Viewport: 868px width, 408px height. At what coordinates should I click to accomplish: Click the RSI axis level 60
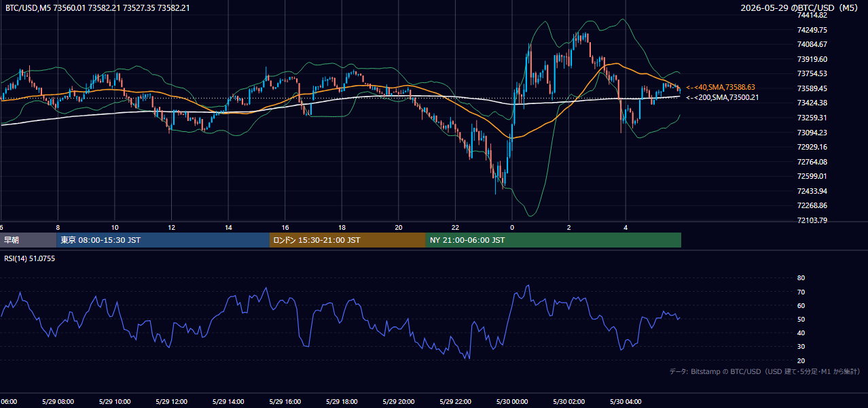[801, 305]
